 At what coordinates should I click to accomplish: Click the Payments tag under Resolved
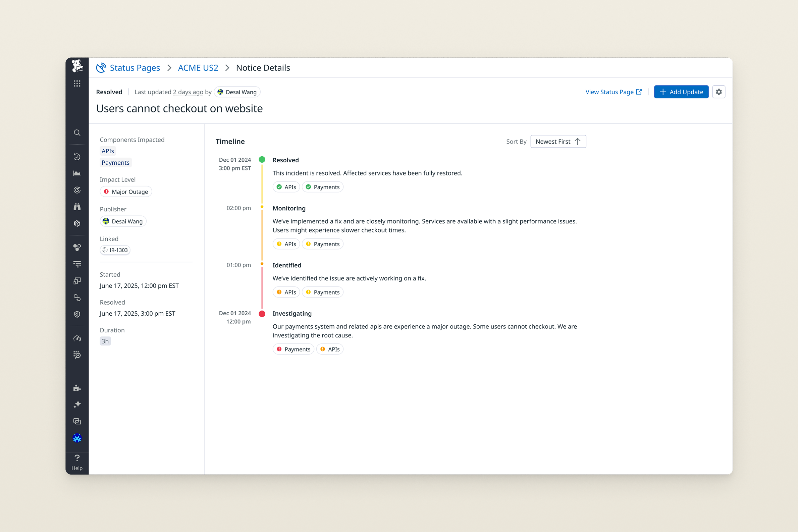click(x=323, y=187)
